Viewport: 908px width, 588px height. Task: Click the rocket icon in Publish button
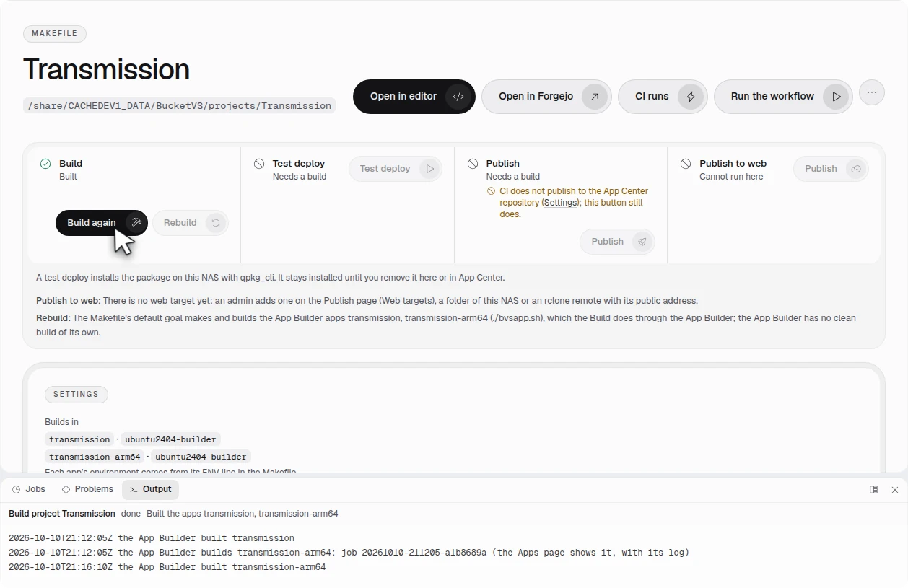point(642,242)
